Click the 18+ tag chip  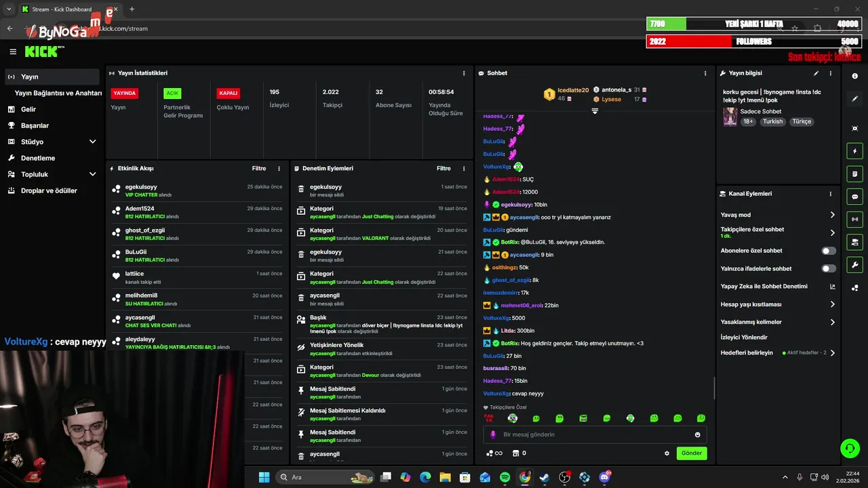[748, 121]
